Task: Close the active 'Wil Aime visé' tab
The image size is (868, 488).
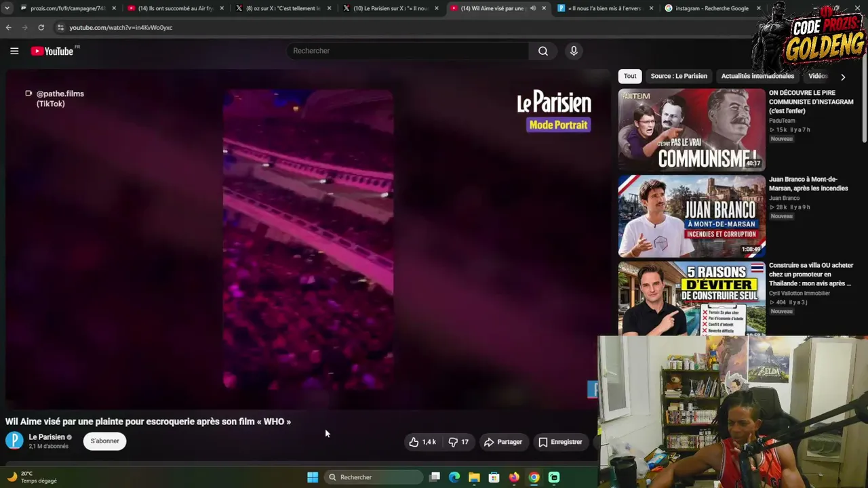Action: pyautogui.click(x=544, y=8)
